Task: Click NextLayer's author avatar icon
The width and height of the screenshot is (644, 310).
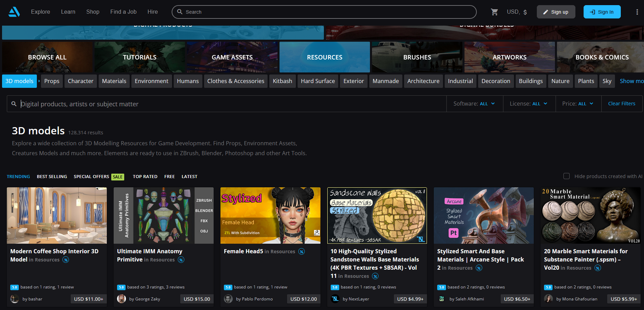Action: click(335, 299)
